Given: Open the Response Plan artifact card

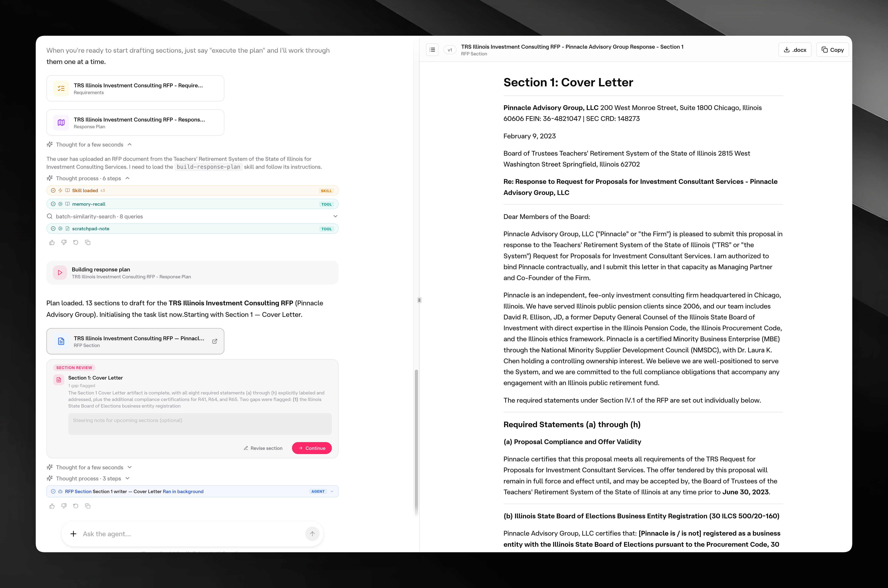Looking at the screenshot, I should [x=135, y=123].
